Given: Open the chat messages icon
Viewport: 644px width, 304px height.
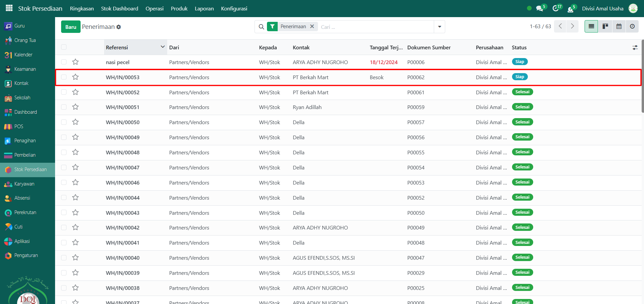Looking at the screenshot, I should pos(540,8).
